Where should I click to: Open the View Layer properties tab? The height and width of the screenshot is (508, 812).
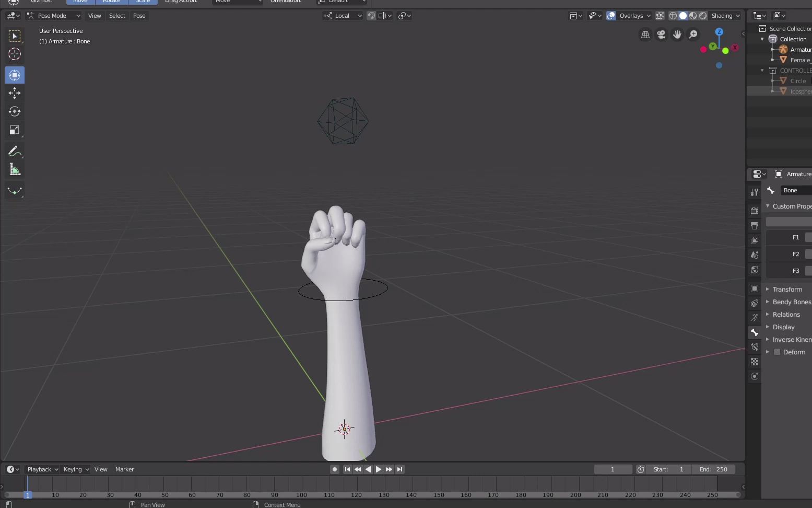coord(755,240)
